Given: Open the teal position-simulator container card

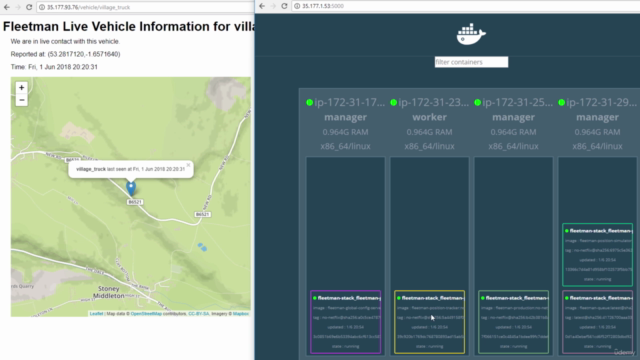Looking at the screenshot, I should coord(598,255).
